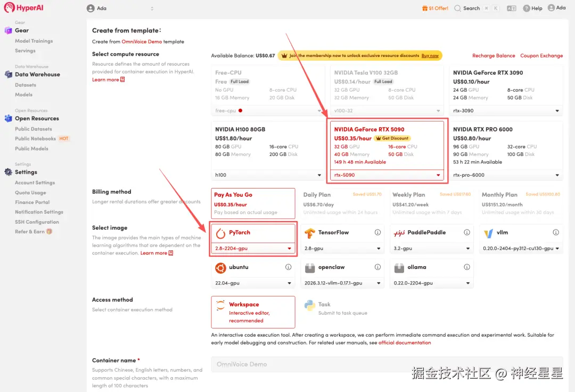Select the Daily Plan billing option
The image size is (575, 392).
point(342,203)
